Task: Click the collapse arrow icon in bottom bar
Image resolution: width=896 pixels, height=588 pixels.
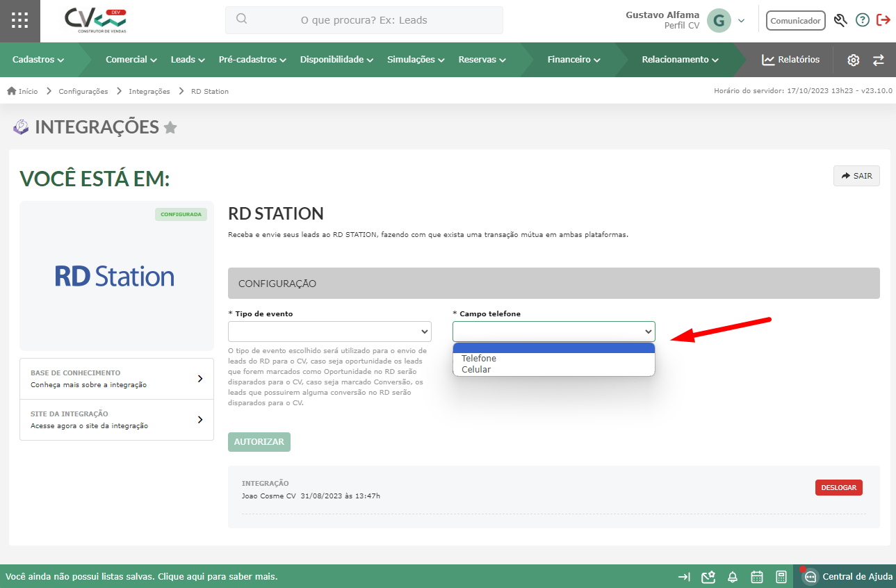Action: point(685,577)
